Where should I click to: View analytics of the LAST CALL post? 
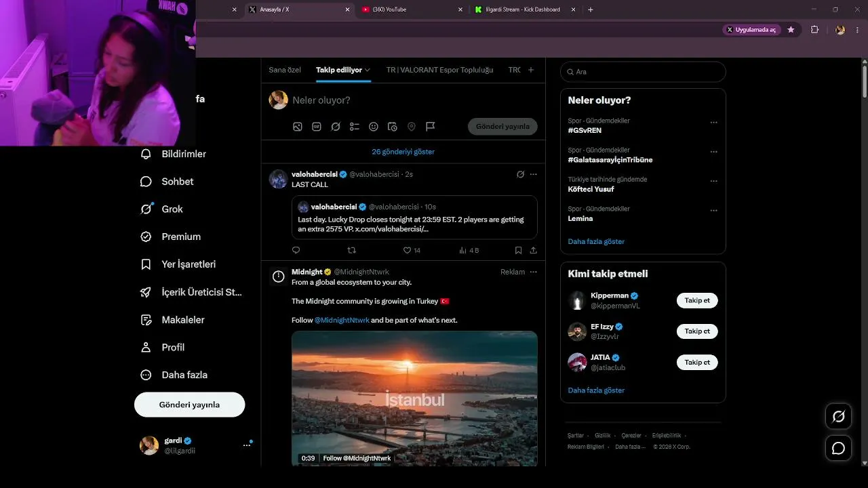(x=469, y=250)
